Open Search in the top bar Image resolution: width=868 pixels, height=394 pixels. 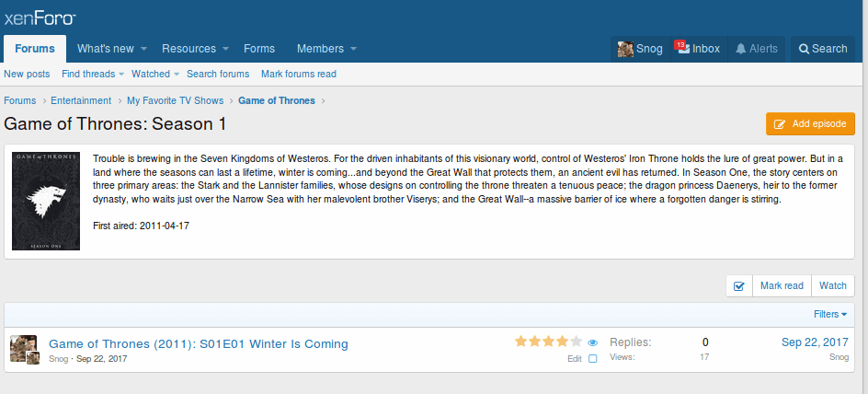[823, 49]
